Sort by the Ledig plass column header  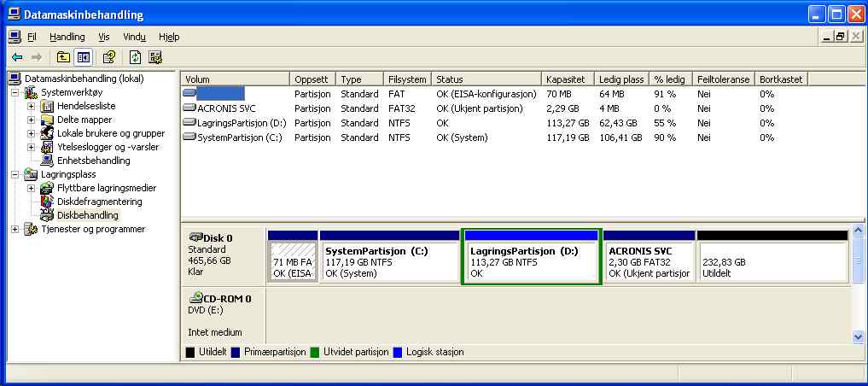622,79
